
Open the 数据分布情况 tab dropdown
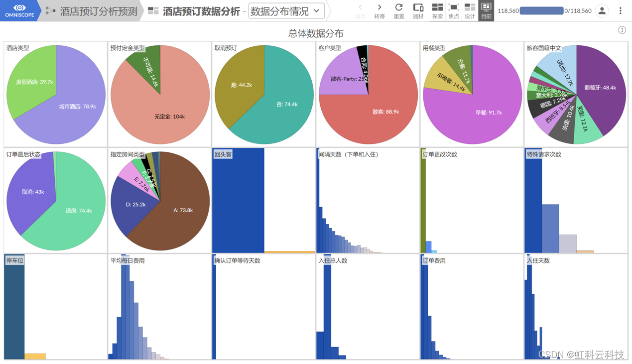click(286, 11)
